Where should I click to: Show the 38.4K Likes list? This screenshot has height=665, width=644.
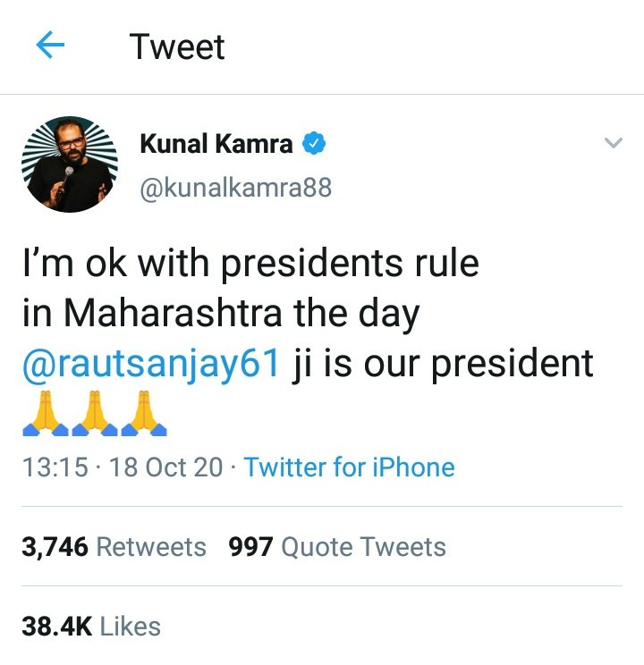91,627
